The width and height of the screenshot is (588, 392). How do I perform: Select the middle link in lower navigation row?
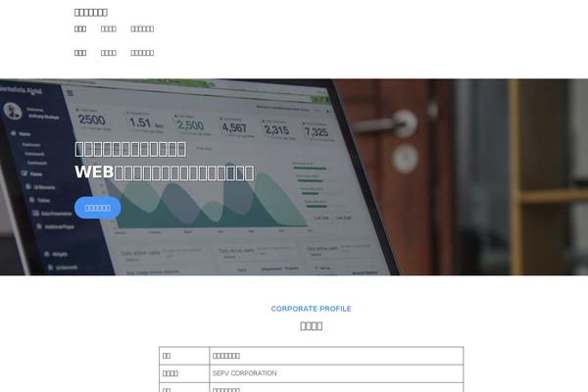(109, 53)
